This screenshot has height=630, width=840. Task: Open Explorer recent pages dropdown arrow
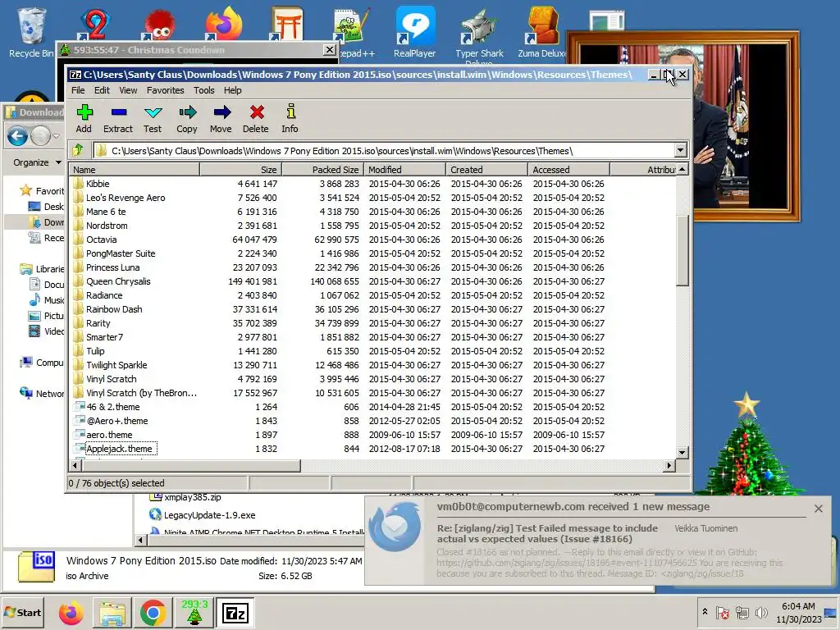coord(57,136)
